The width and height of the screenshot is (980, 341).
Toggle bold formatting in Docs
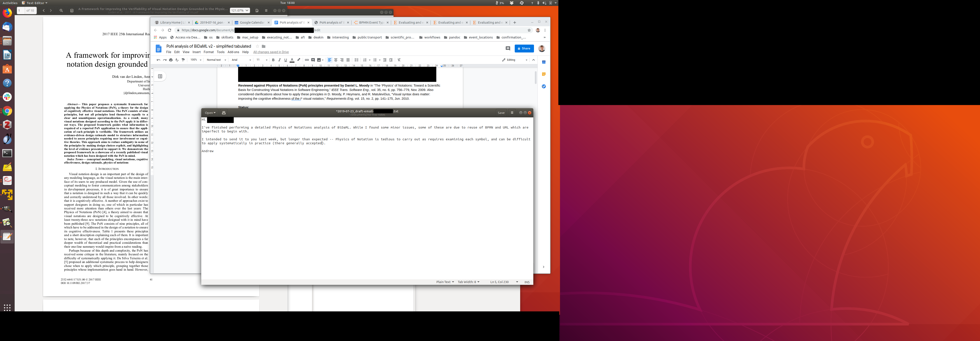pos(273,60)
